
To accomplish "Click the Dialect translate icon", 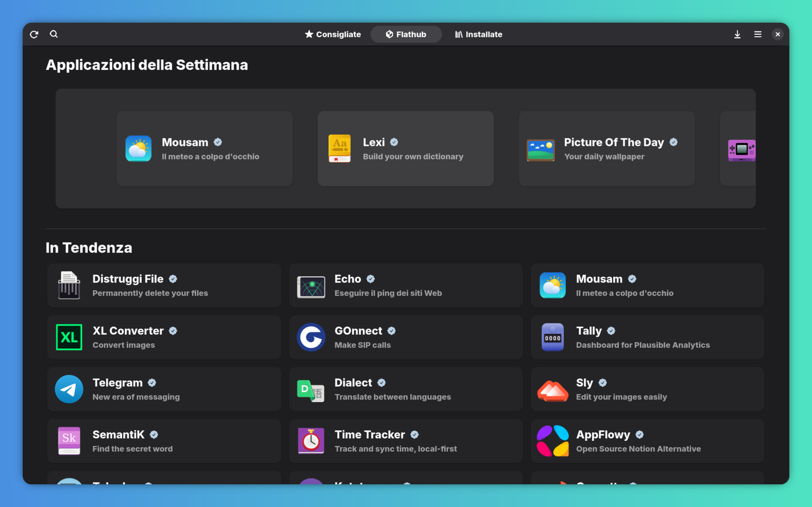I will pos(311,390).
